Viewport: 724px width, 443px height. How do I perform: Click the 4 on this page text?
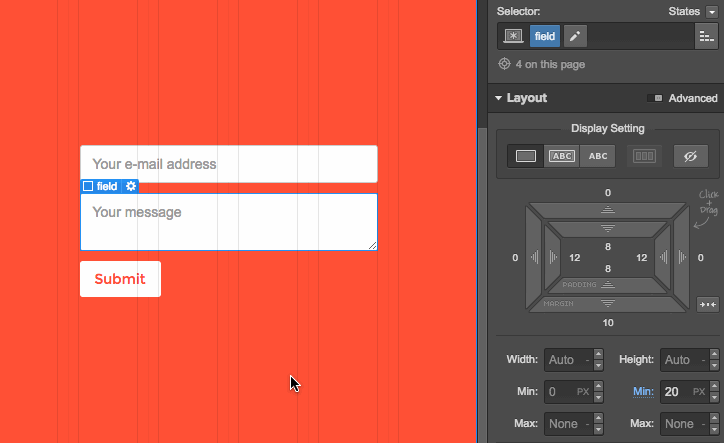coord(550,64)
